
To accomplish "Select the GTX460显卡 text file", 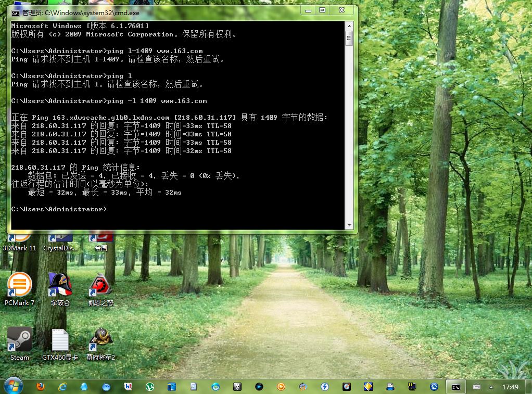I will point(60,344).
